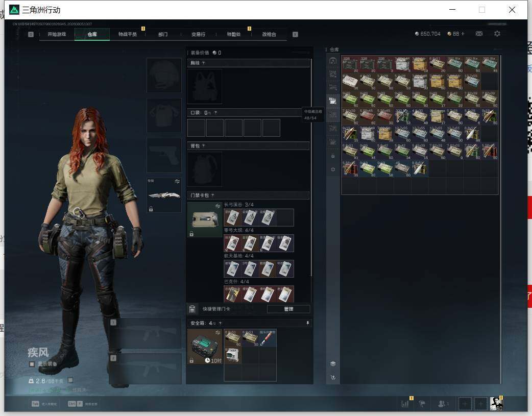Switch to the 改枪台 tab
The image size is (532, 416).
(x=269, y=34)
